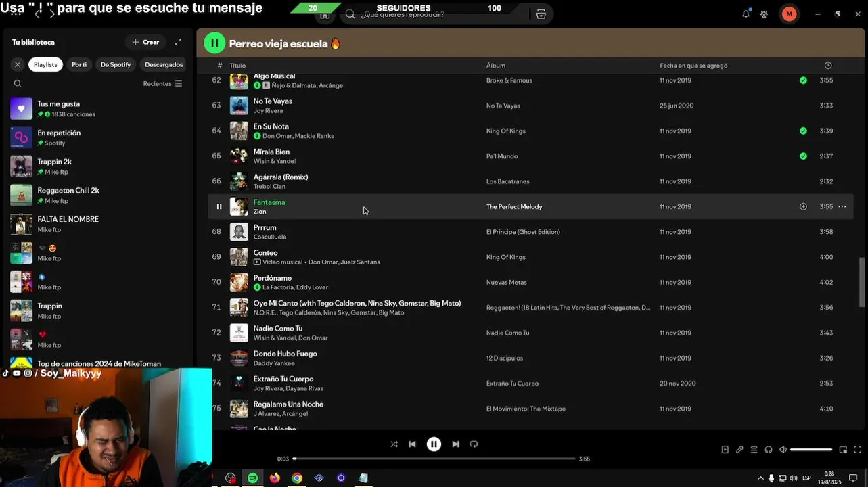The height and width of the screenshot is (487, 868).
Task: Select the track No Te Vayas
Action: (273, 101)
